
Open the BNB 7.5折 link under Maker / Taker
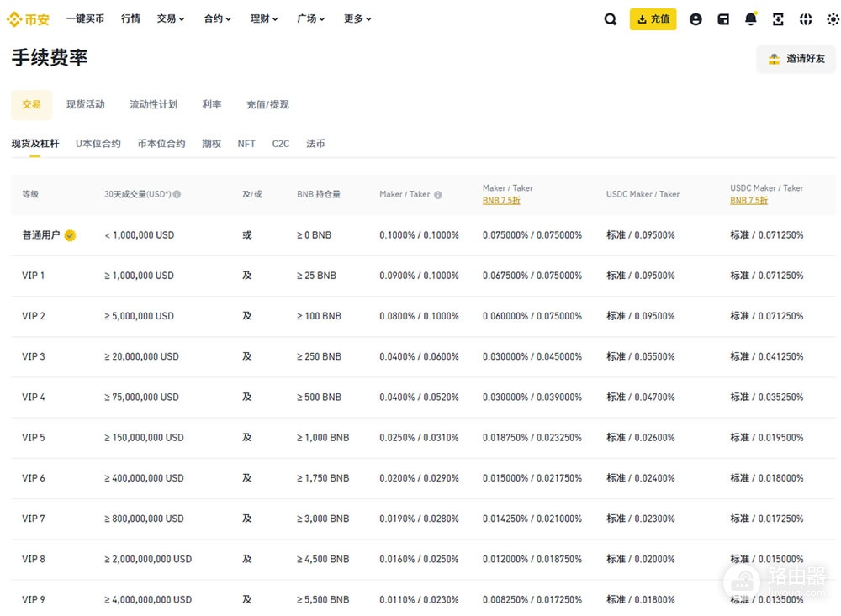(501, 201)
